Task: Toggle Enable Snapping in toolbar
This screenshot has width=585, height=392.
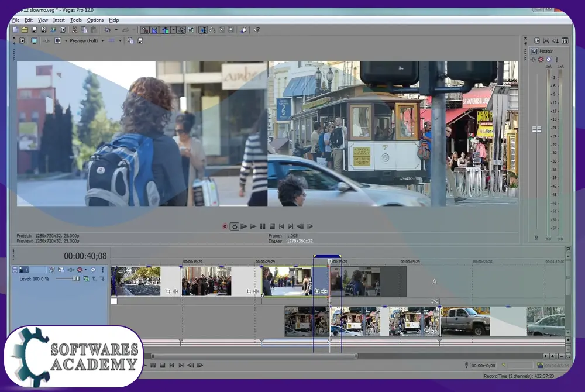Action: [x=144, y=30]
